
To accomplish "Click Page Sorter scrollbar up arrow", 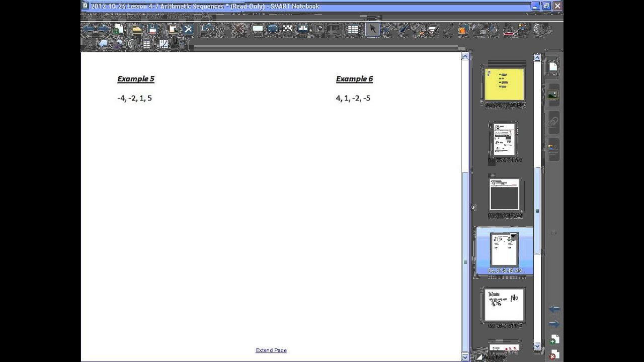I will click(537, 58).
